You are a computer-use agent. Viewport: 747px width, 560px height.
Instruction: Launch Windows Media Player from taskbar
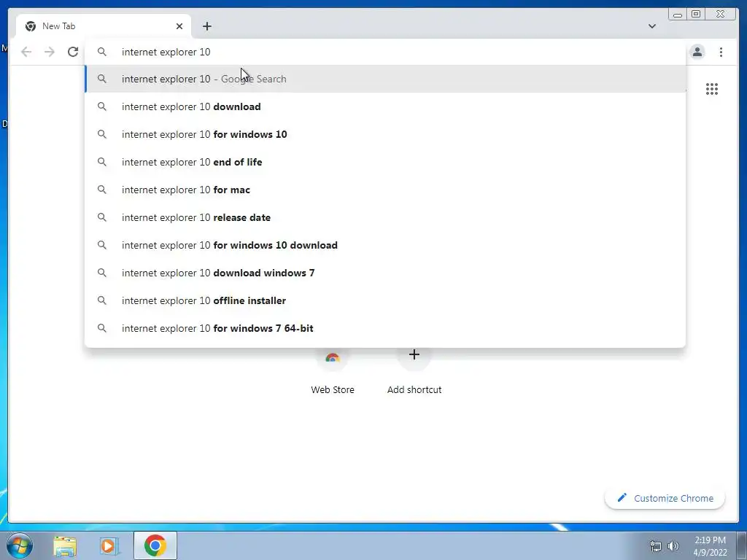[x=109, y=545]
